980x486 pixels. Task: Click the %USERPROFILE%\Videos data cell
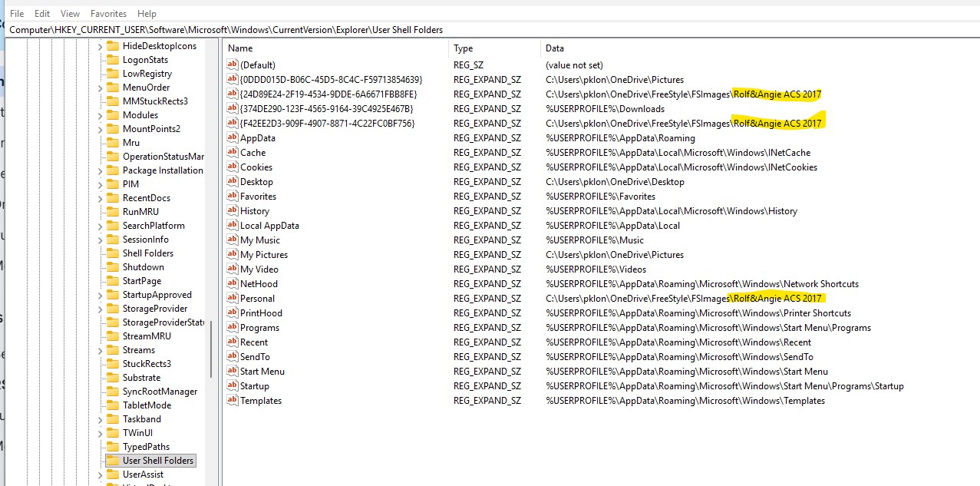click(596, 269)
